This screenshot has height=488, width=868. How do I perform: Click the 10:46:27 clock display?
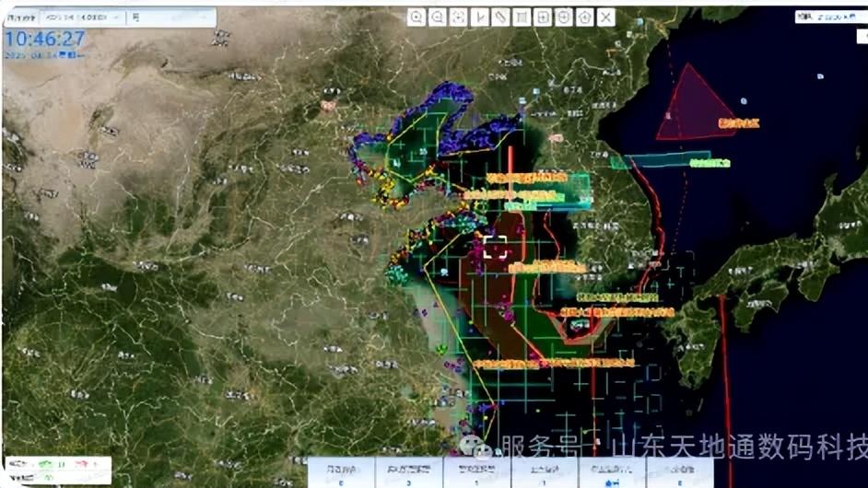click(45, 39)
